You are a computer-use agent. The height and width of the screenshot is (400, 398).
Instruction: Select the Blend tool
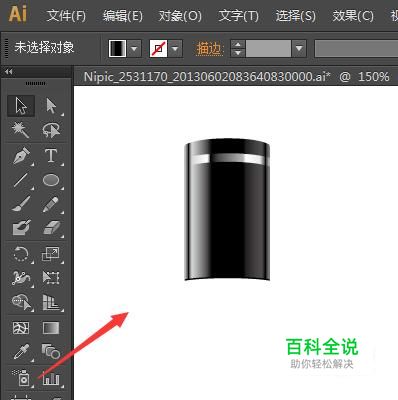(x=51, y=352)
